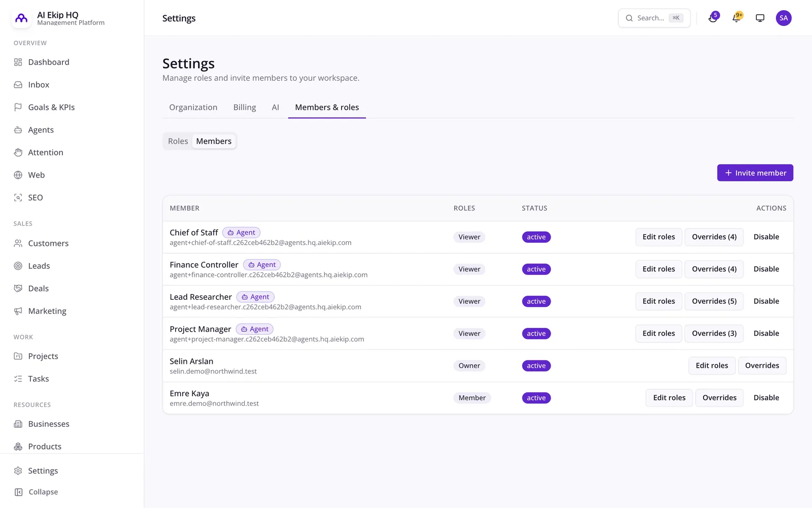The image size is (812, 508).
Task: Open the AI settings tab
Action: (x=276, y=107)
